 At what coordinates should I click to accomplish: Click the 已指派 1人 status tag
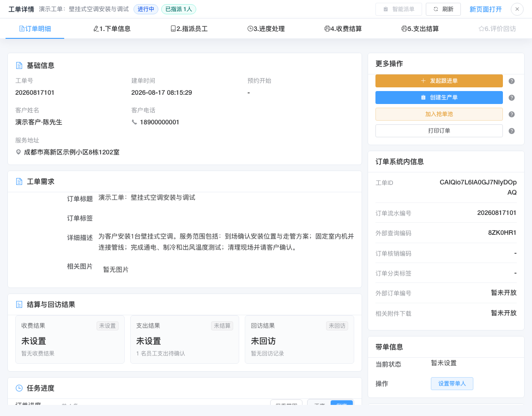click(x=178, y=9)
